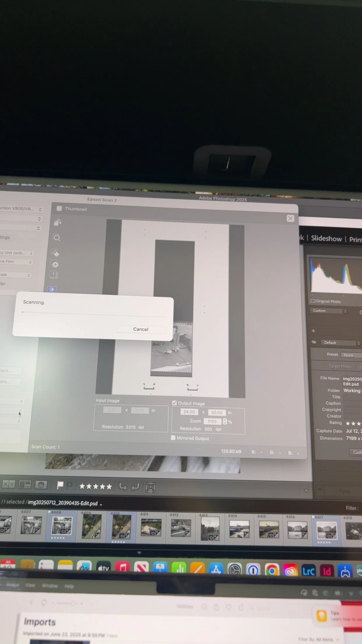This screenshot has width=362, height=644.
Task: Open Google Chrome from the Dock
Action: tap(272, 570)
